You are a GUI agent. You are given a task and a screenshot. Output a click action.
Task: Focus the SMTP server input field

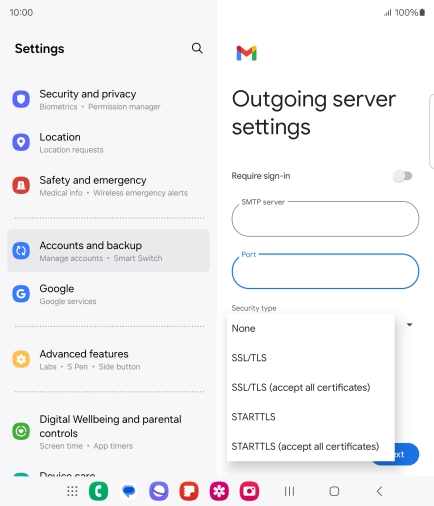(325, 219)
